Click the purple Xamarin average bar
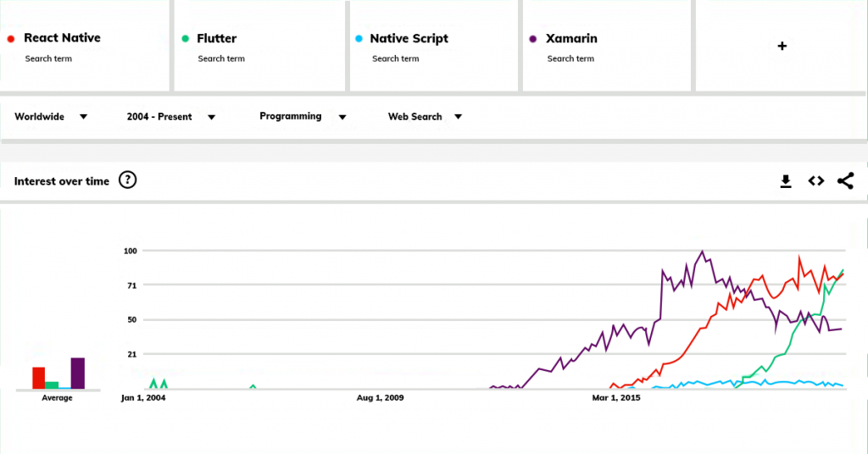Viewport: 868px width, 454px height. click(x=77, y=373)
